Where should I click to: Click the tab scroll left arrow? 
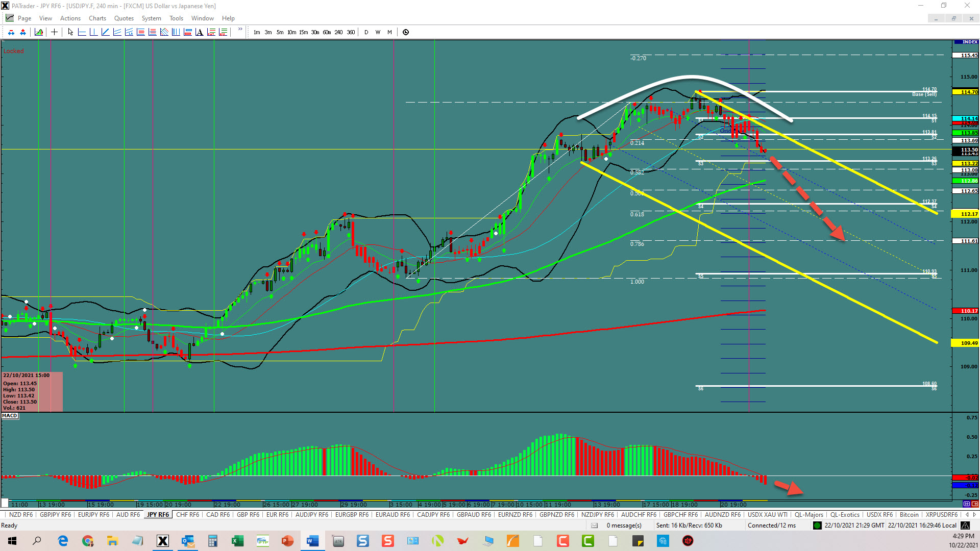click(x=967, y=515)
